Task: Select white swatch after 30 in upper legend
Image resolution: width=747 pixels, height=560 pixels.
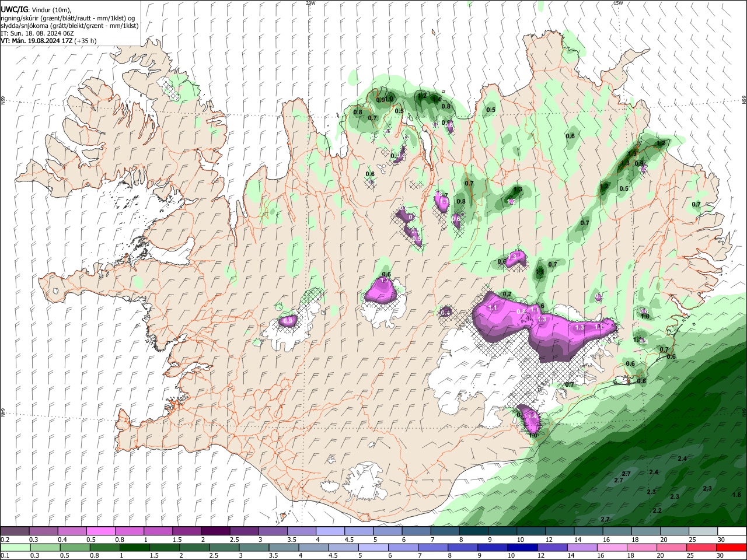Action: [x=732, y=531]
